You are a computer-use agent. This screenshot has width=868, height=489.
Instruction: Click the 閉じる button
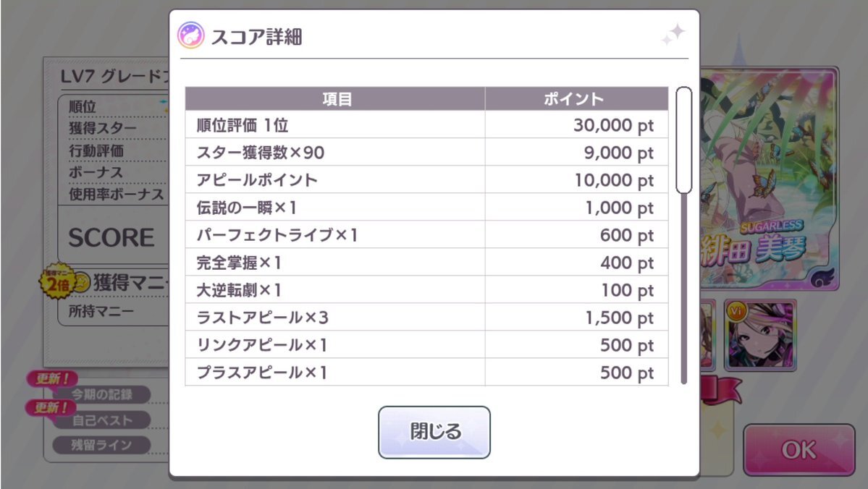[x=434, y=432]
